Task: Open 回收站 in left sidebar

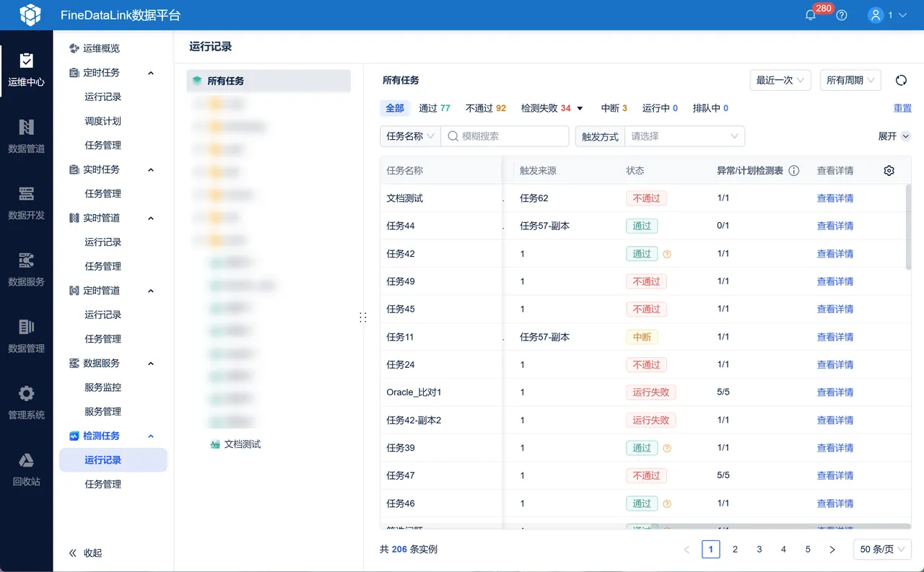Action: point(27,469)
